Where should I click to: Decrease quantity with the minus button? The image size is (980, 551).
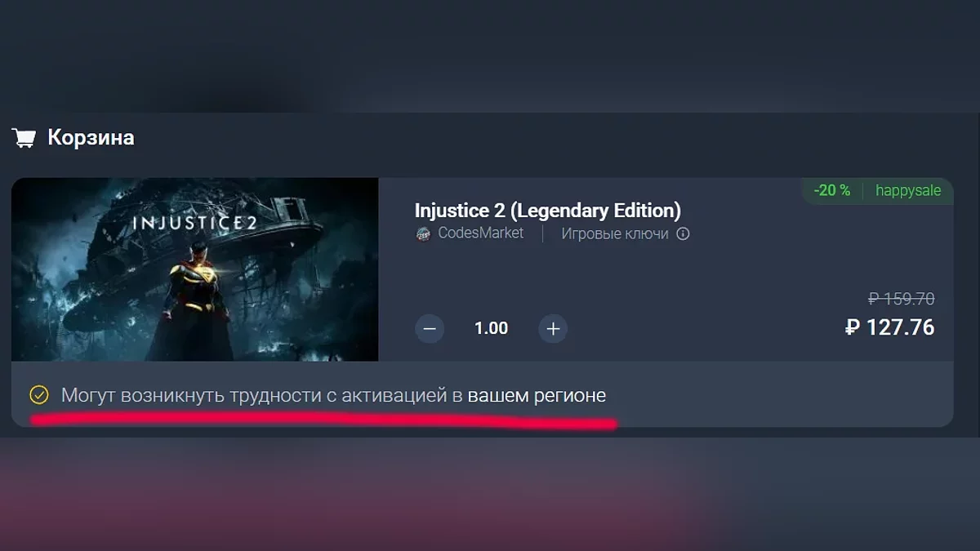[430, 329]
